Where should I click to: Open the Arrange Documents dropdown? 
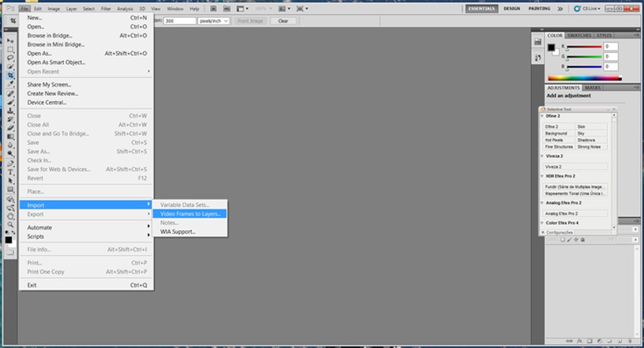[x=284, y=9]
